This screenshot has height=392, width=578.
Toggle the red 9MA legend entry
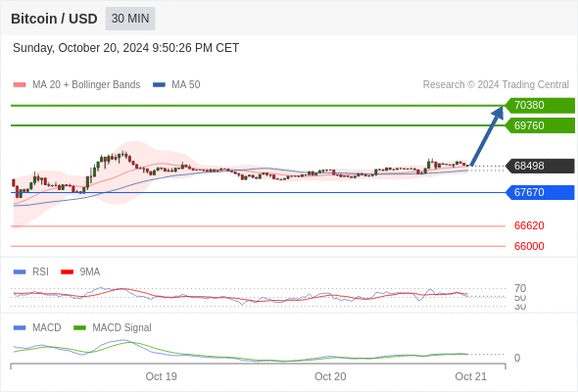(80, 271)
